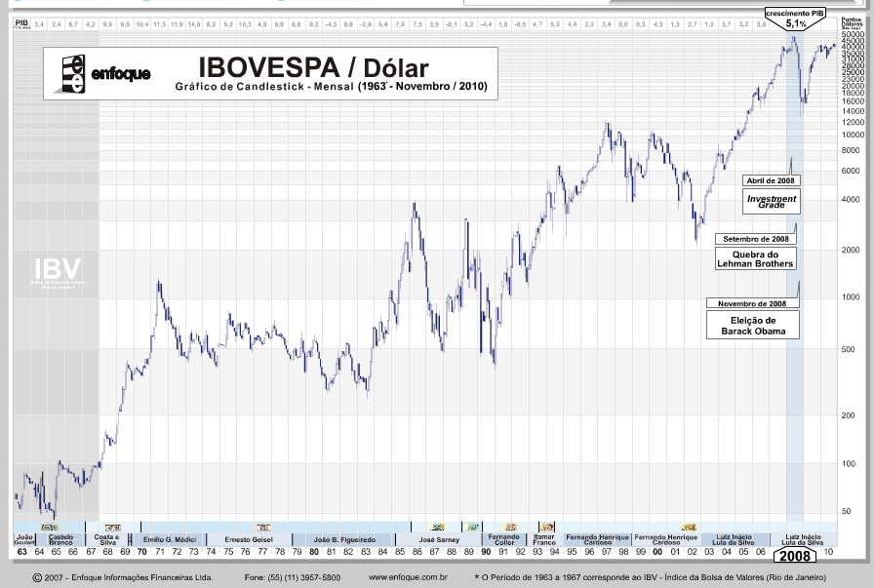Click the 'Abril de 2008' annotation label
The image size is (874, 588).
coord(771,180)
